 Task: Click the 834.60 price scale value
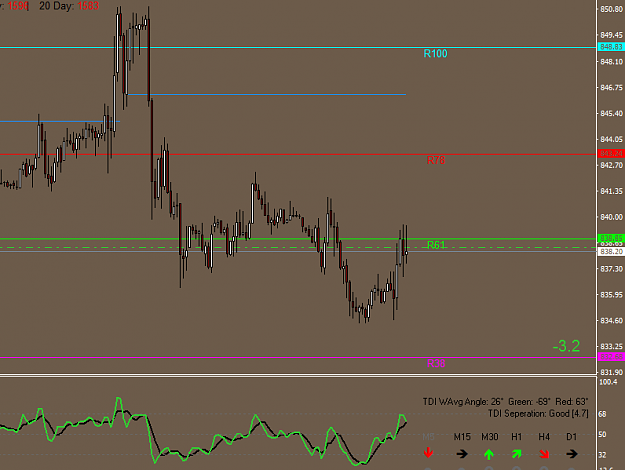coord(611,321)
